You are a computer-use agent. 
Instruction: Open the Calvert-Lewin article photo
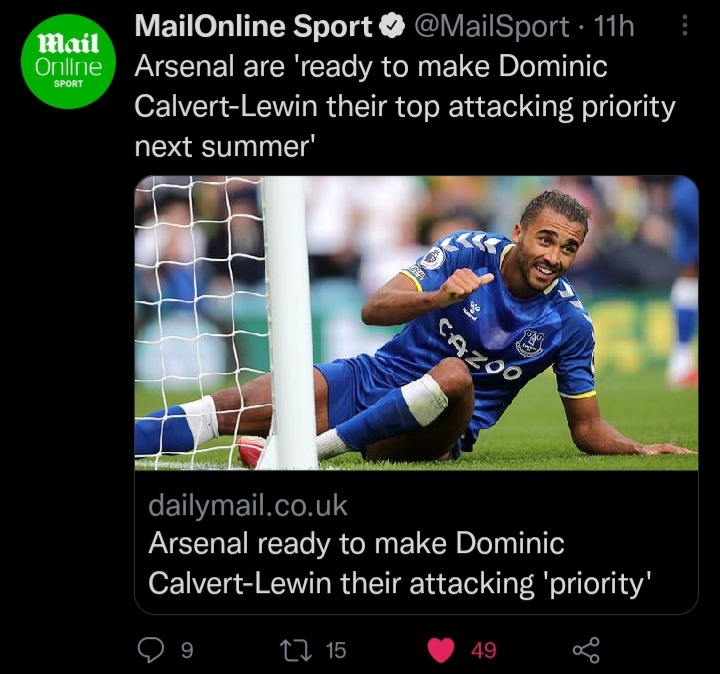[x=416, y=323]
